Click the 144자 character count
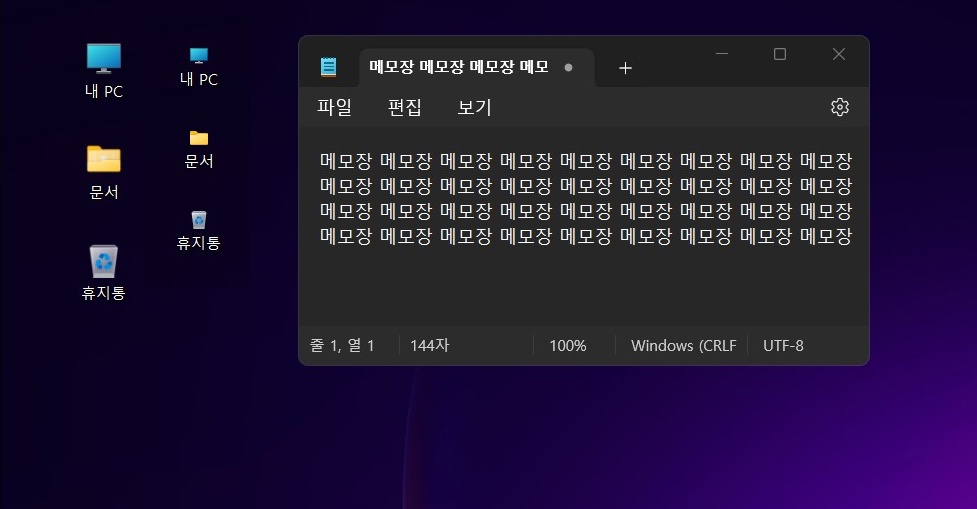This screenshot has width=977, height=509. click(x=429, y=346)
